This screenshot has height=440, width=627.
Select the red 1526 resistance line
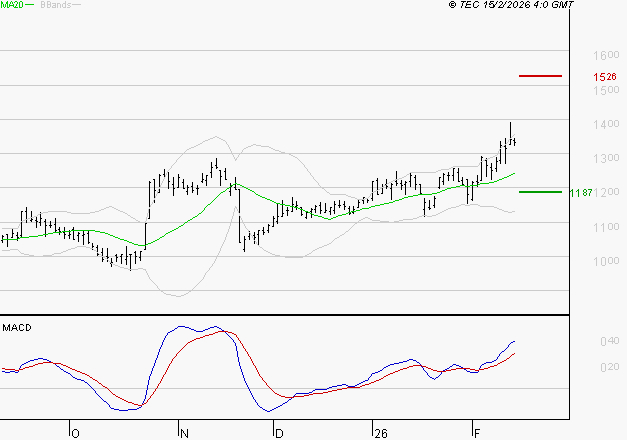tap(541, 76)
